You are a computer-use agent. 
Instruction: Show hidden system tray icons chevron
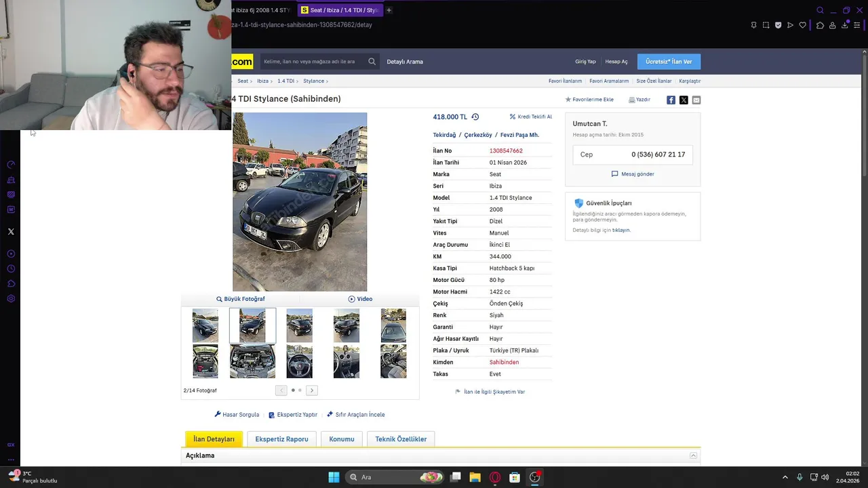785,477
